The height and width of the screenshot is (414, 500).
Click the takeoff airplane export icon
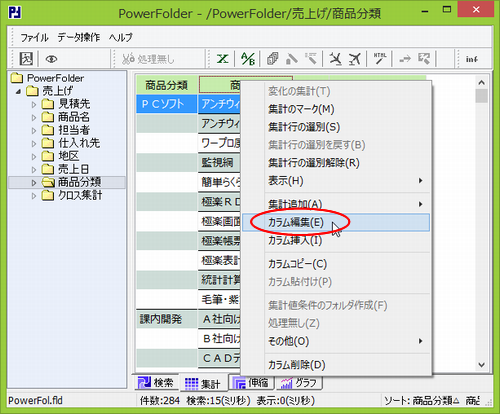[x=355, y=59]
